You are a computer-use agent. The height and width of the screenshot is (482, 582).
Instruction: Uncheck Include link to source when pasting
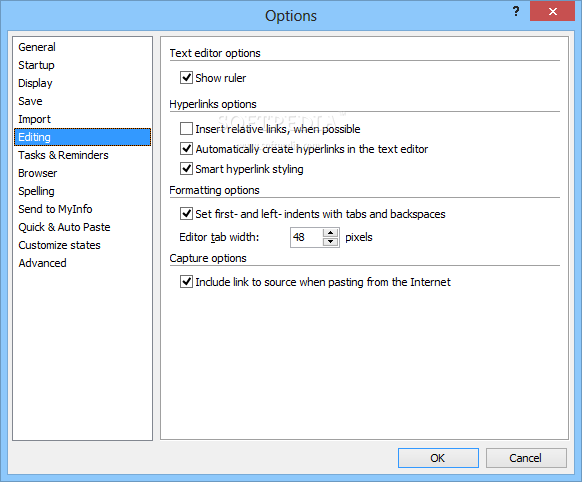(x=186, y=282)
